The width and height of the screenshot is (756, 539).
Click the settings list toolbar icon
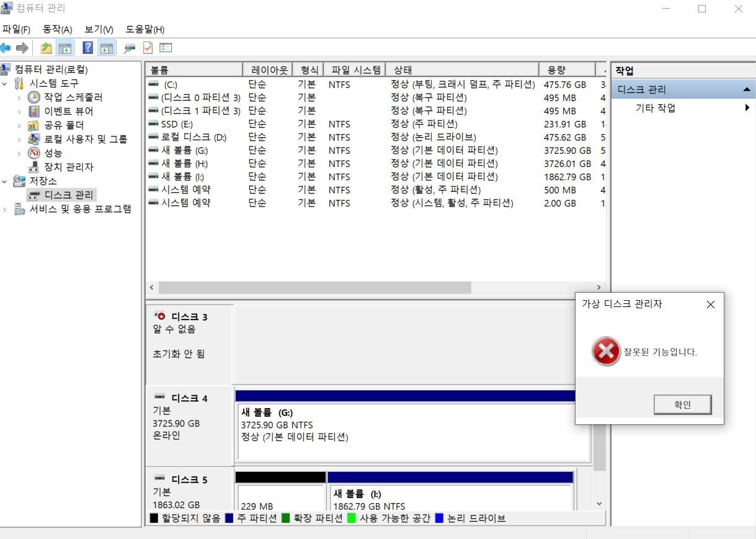[x=166, y=48]
